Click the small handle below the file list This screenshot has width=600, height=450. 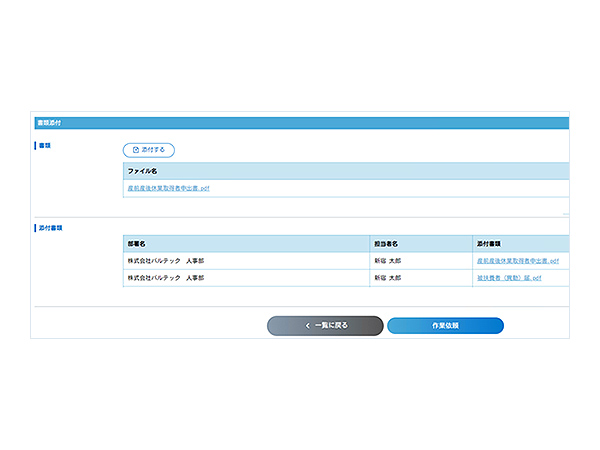click(x=565, y=213)
